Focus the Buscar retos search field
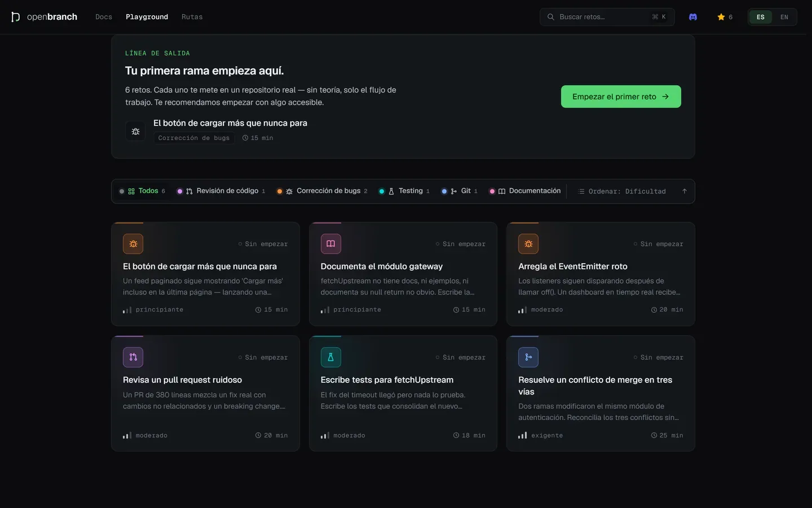 pos(607,17)
